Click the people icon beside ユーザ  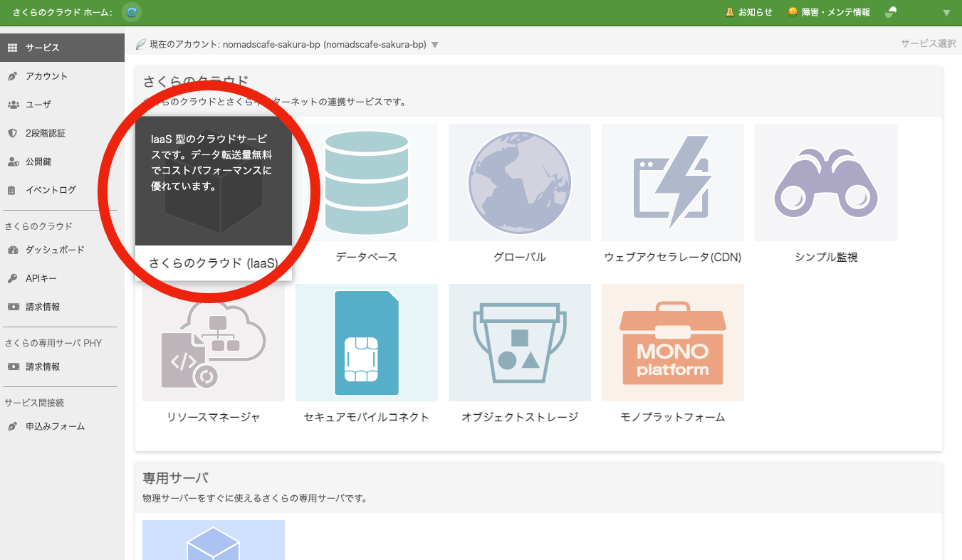13,105
